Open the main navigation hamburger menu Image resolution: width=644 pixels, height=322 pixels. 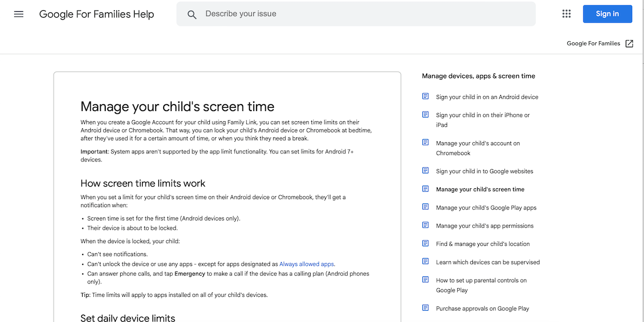18,14
